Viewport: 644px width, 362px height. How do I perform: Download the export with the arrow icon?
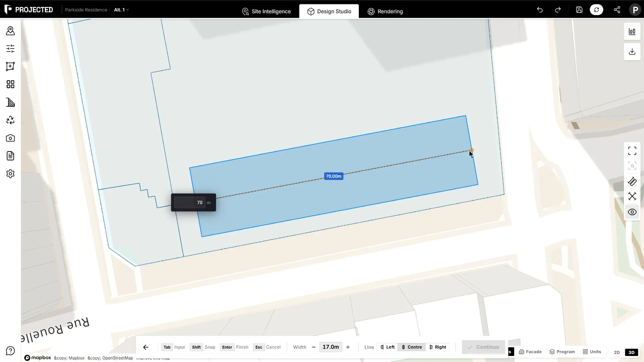pos(632,52)
